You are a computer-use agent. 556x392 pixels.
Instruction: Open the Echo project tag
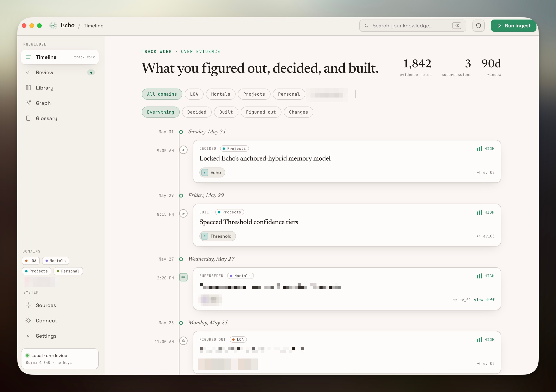(212, 172)
